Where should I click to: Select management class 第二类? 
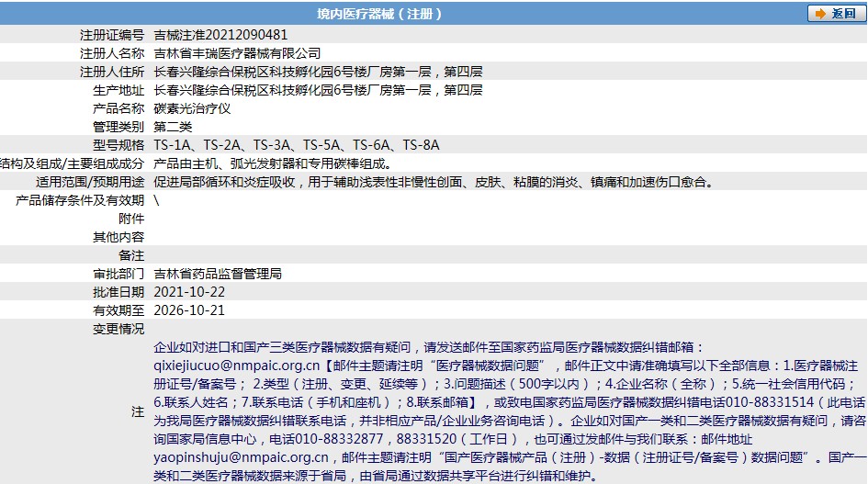point(173,127)
